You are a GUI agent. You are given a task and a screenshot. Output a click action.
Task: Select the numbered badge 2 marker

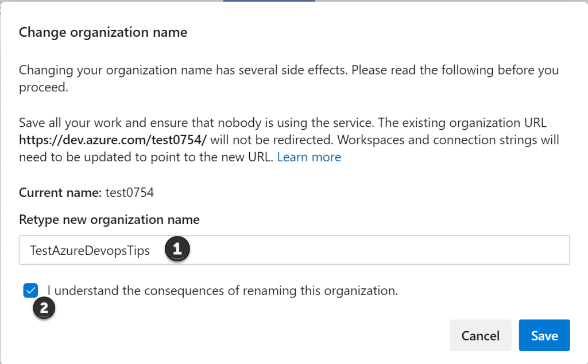44,308
